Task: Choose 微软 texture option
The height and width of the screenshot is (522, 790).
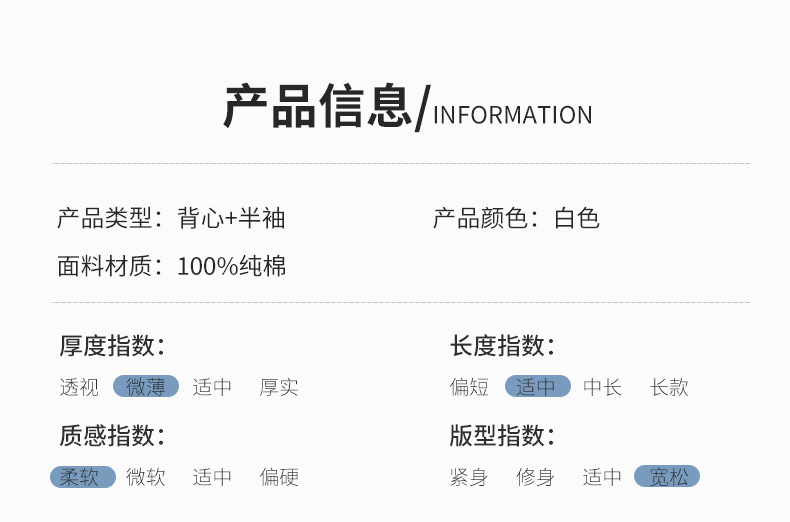Action: coord(146,477)
